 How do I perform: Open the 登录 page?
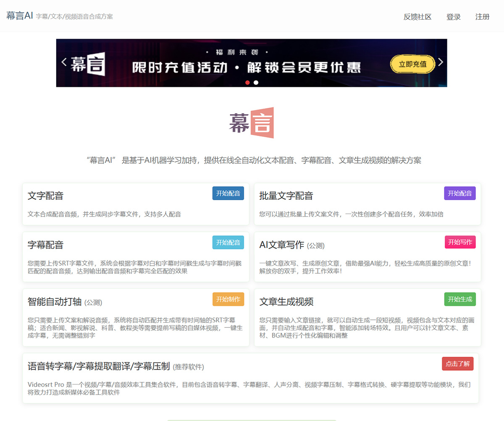coord(454,17)
